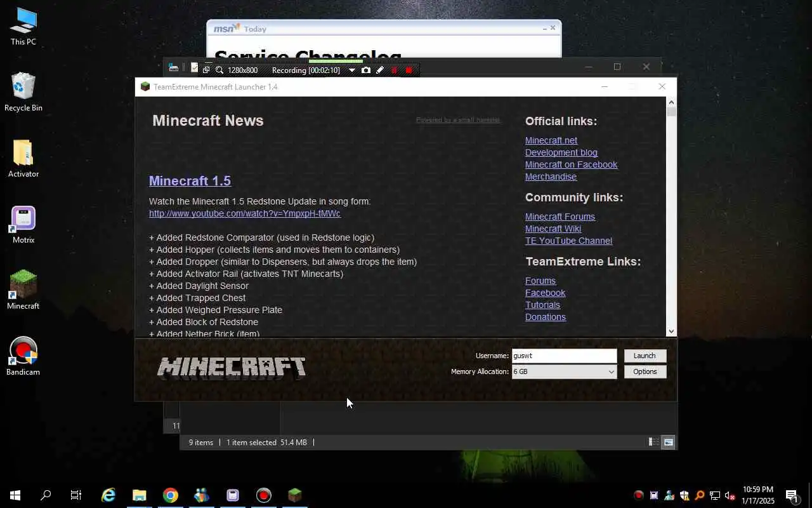Click the Bandicam tray icon
Image resolution: width=812 pixels, height=508 pixels.
coord(639,495)
